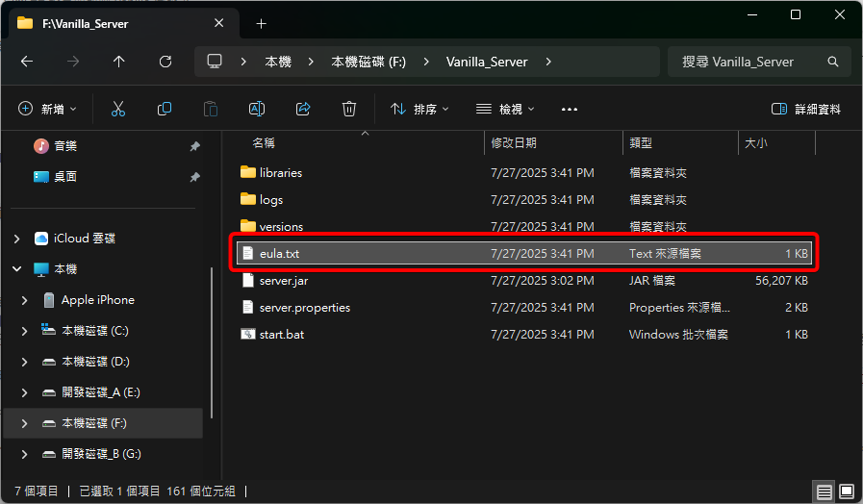Switch to details list view
Screen dimensions: 863x504
[825, 491]
